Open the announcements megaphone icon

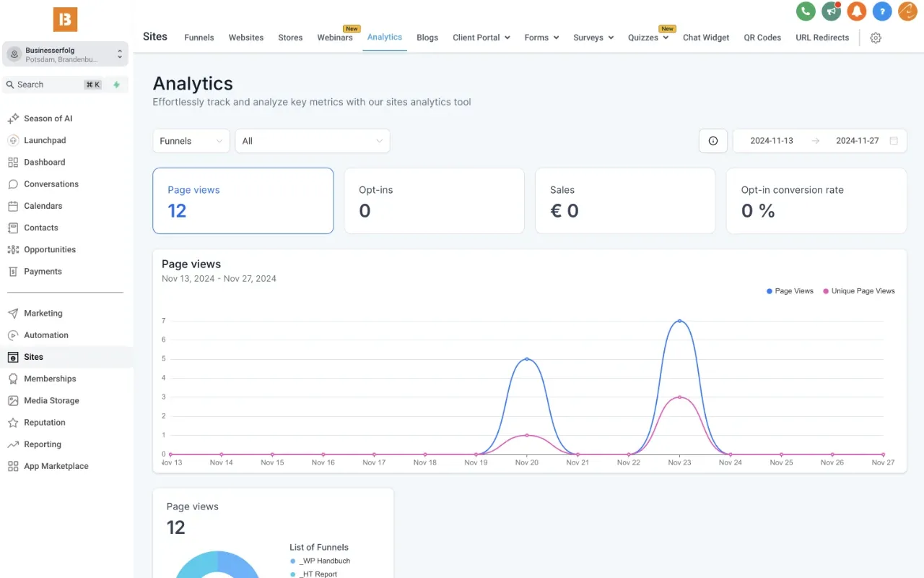point(831,12)
